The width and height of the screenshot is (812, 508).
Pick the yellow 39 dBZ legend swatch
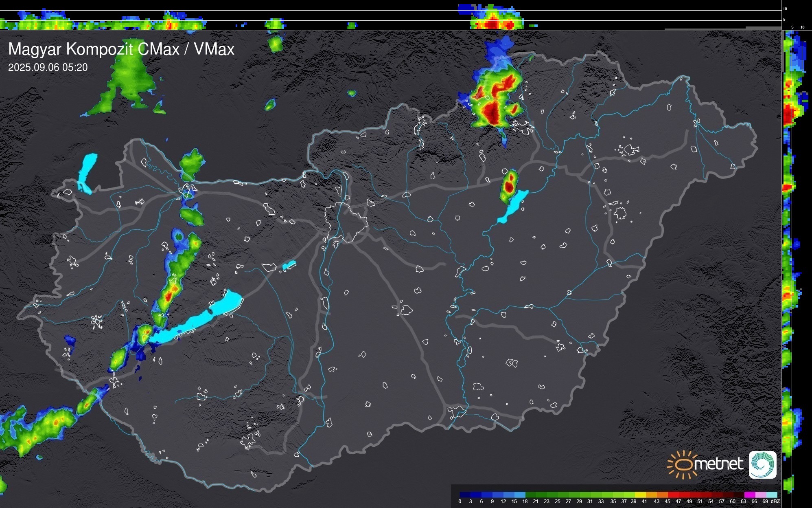[640, 495]
